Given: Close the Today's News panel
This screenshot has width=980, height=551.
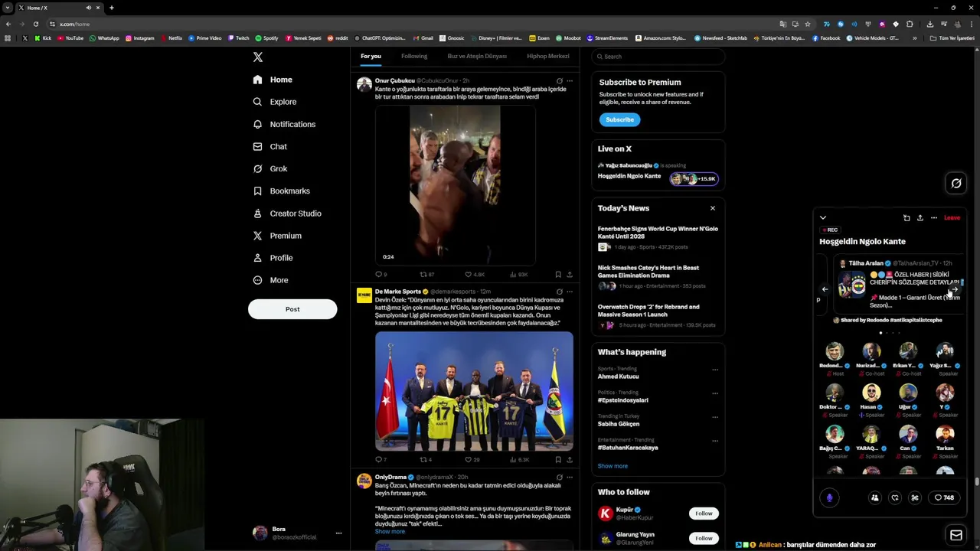Looking at the screenshot, I should click(x=712, y=208).
